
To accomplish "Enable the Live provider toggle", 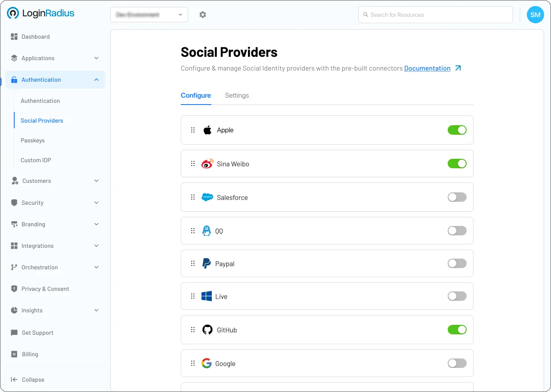I will 457,296.
